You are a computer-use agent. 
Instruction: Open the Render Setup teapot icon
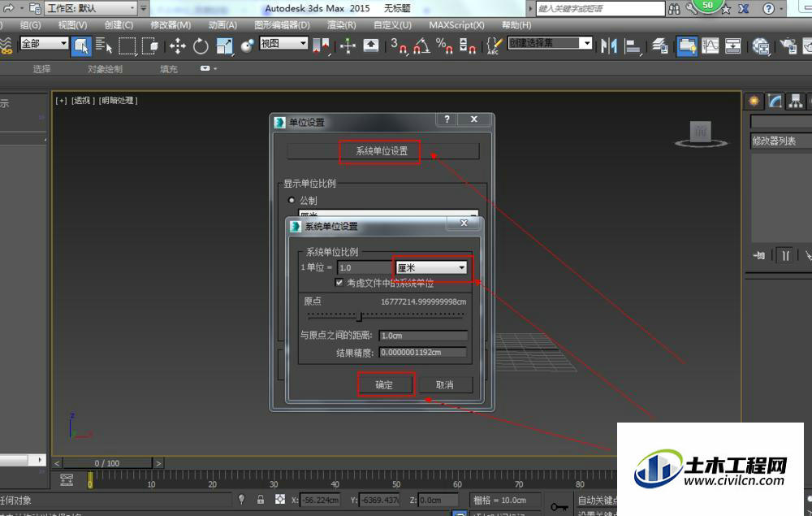(788, 46)
